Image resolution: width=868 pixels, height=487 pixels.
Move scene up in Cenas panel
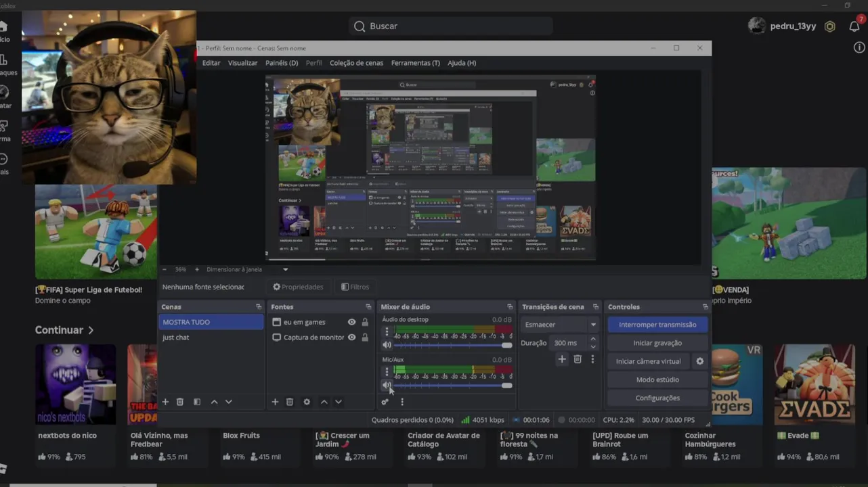pos(215,402)
